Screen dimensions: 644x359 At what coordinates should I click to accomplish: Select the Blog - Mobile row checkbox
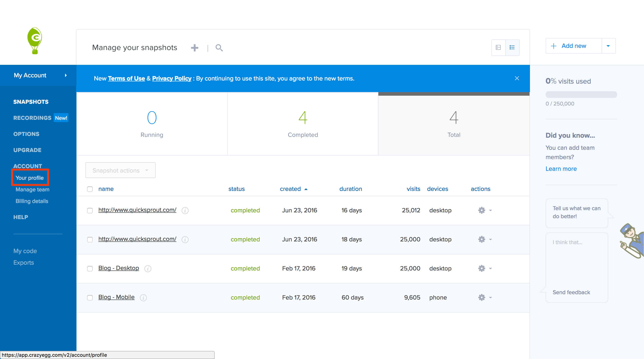pyautogui.click(x=90, y=298)
